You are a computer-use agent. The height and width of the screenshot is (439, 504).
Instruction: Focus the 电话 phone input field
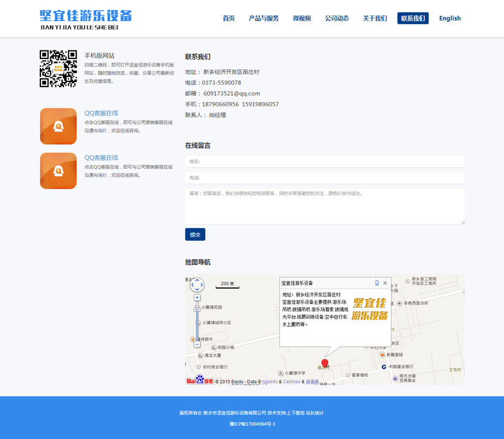tap(325, 178)
